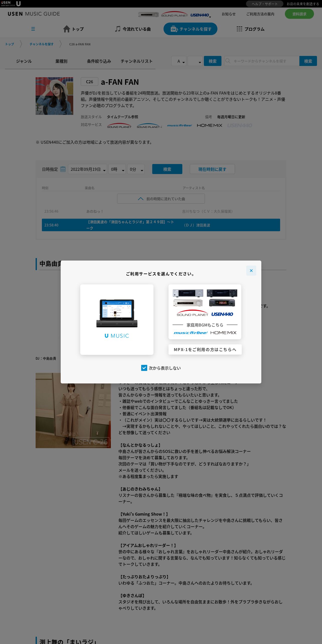Click the tuner device image in header
The width and height of the screenshot is (322, 644).
tap(148, 15)
